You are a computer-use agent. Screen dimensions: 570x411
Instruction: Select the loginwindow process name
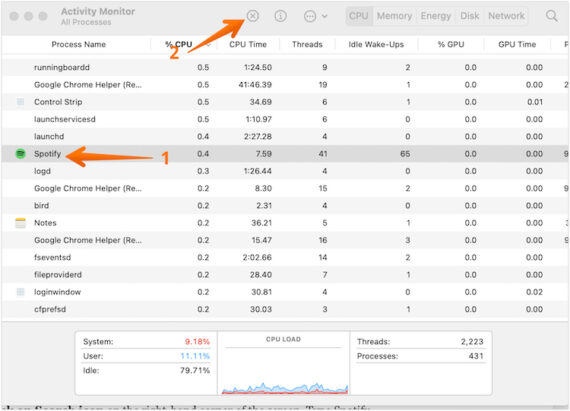click(57, 292)
